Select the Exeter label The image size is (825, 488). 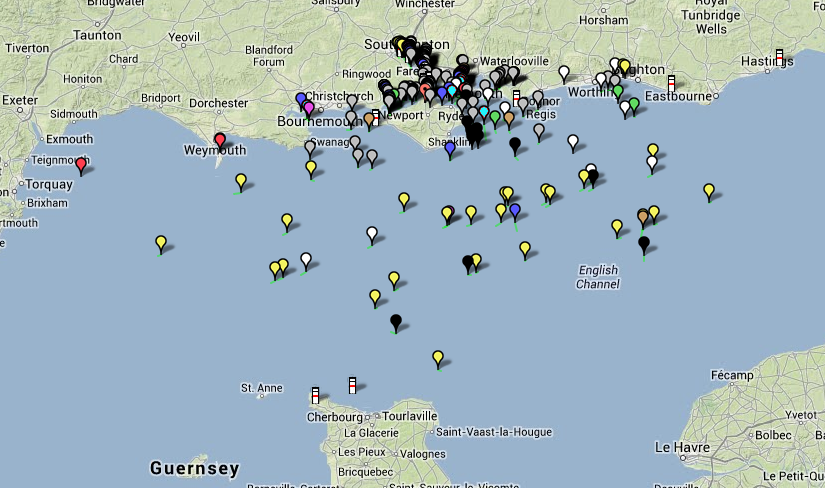20,100
